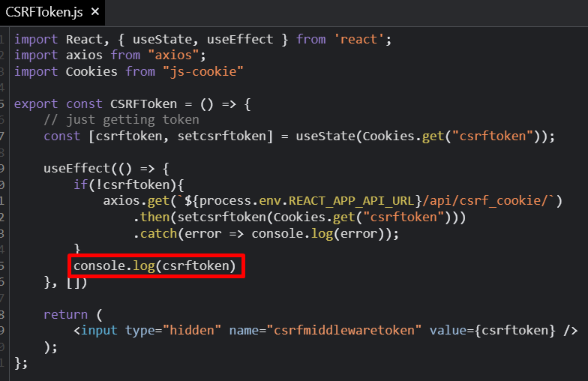Click the 'react' import string
This screenshot has width=588, height=381.
[358, 39]
